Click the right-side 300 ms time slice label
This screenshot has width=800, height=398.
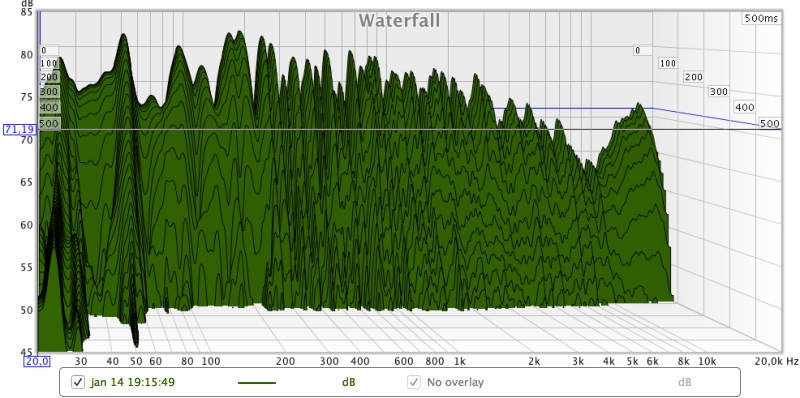718,92
